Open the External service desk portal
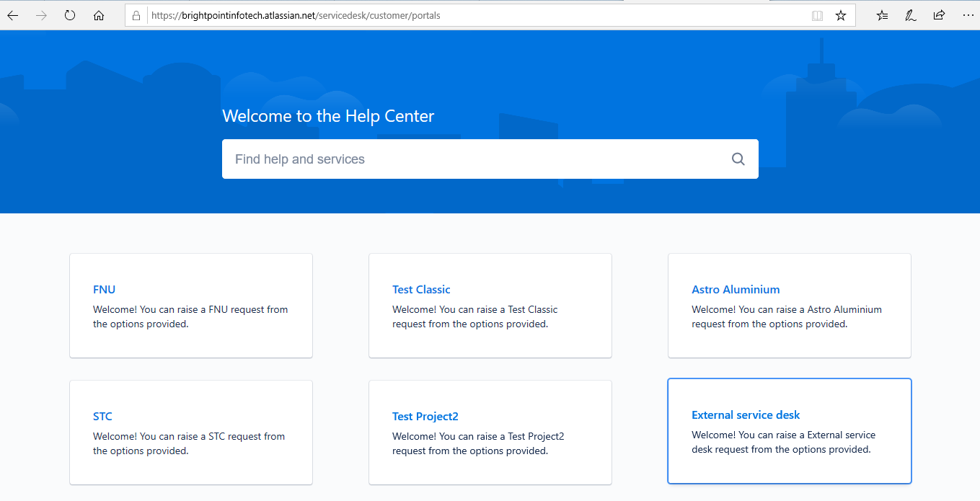 click(x=746, y=415)
